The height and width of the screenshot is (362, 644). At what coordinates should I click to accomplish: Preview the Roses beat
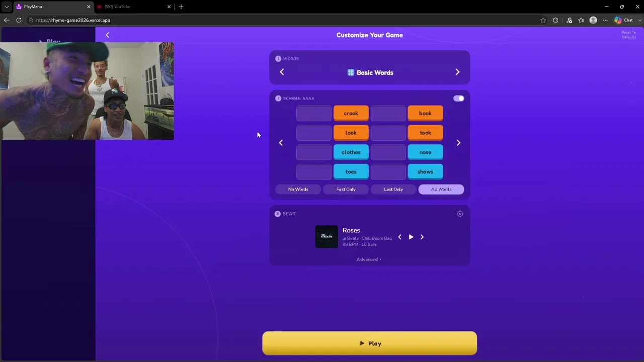411,237
